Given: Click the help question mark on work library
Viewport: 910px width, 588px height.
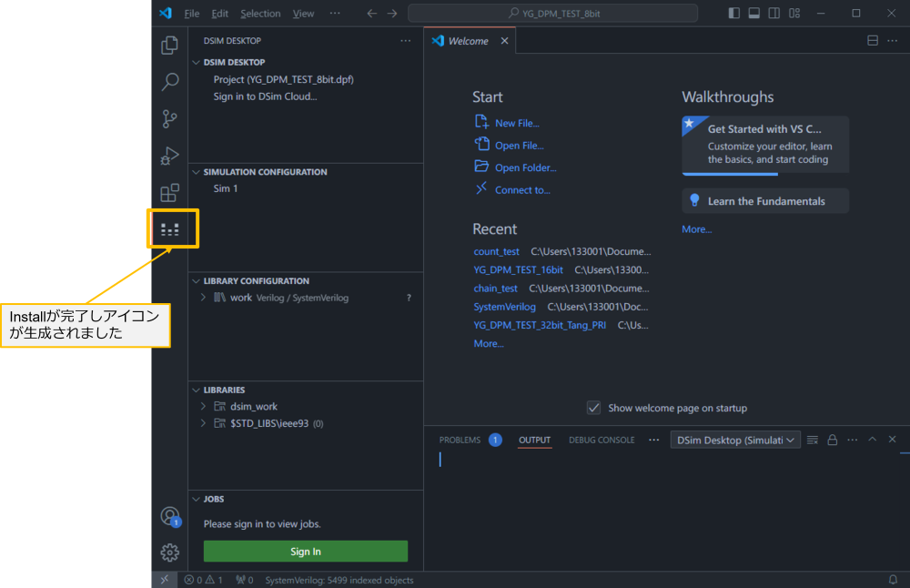Looking at the screenshot, I should [x=409, y=298].
